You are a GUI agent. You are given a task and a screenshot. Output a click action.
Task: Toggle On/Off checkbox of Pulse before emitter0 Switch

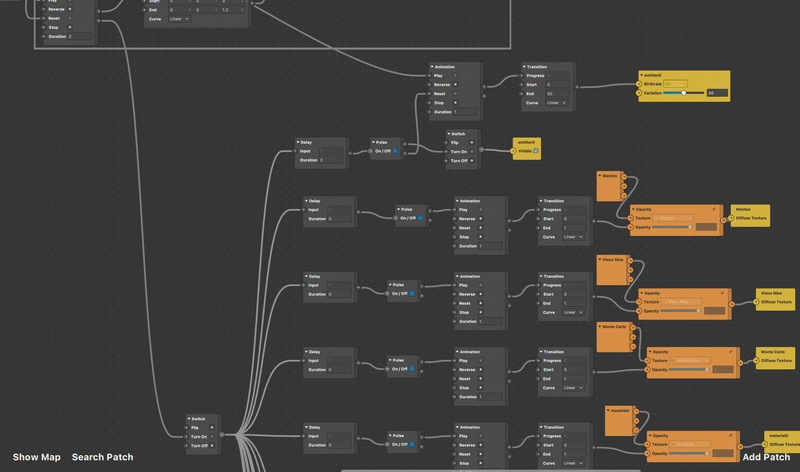(x=395, y=151)
